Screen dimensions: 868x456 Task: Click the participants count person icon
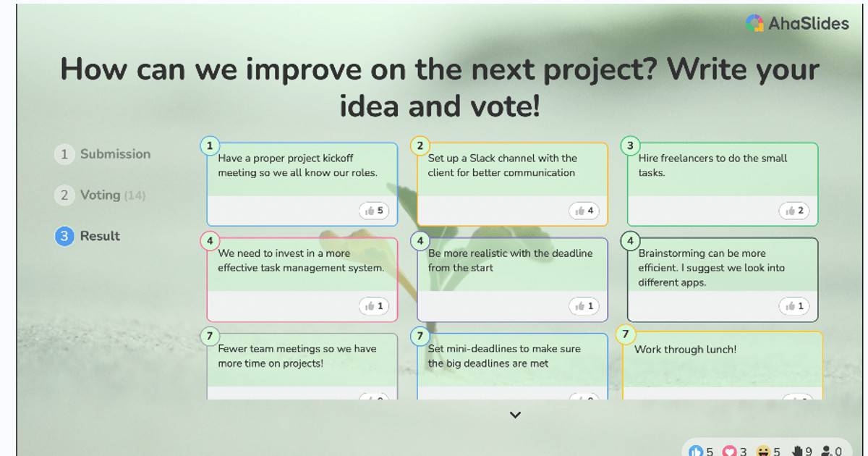coord(827,451)
